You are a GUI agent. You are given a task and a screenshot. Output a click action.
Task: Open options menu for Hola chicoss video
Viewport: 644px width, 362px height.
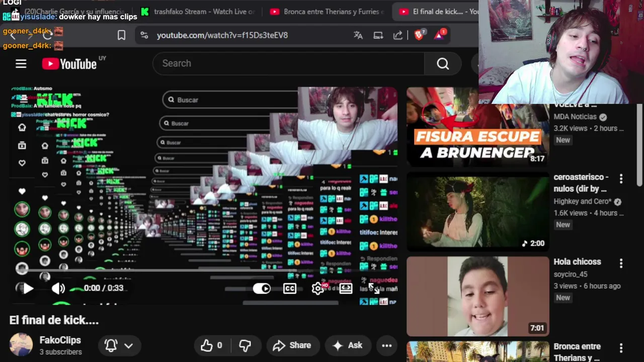621,263
